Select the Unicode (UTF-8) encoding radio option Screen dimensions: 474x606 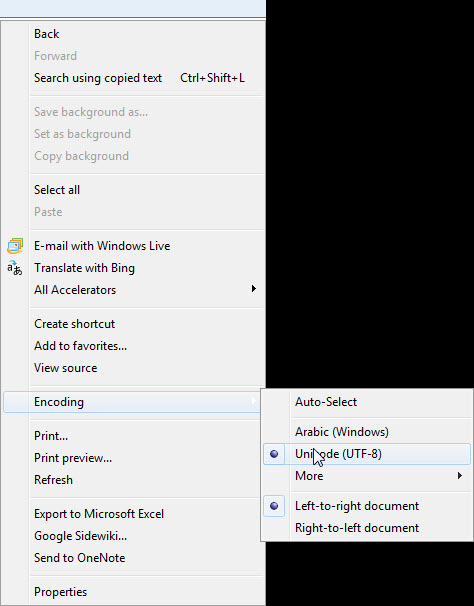click(367, 454)
